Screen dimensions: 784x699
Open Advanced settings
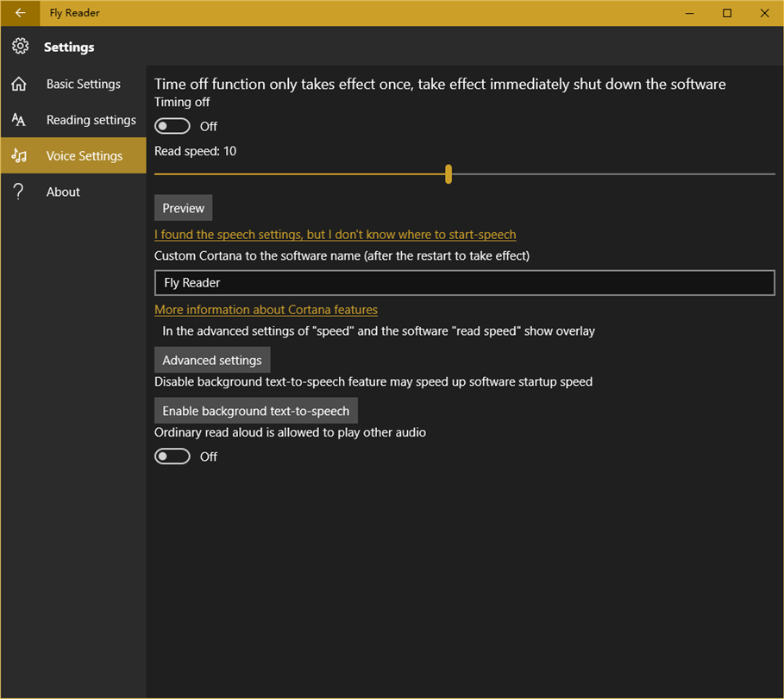click(212, 360)
